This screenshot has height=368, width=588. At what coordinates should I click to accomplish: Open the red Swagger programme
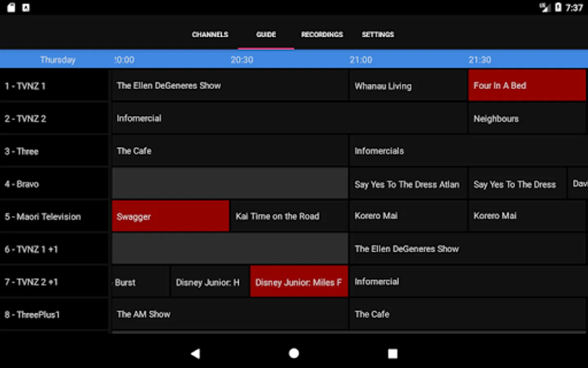coord(171,216)
